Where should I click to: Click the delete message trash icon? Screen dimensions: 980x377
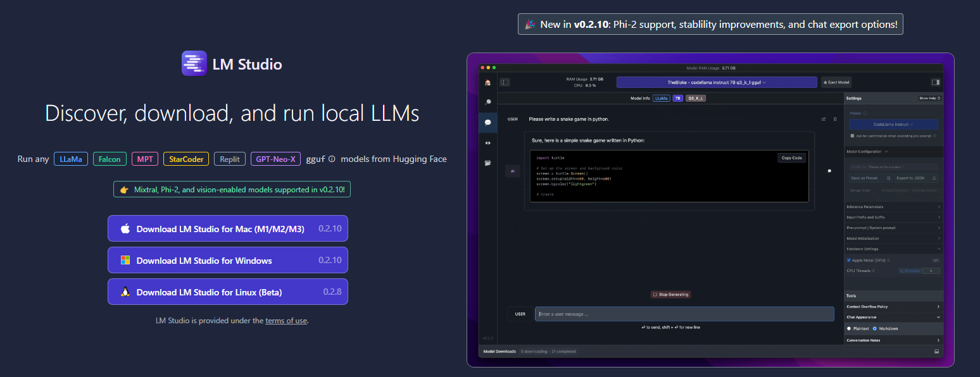point(835,119)
